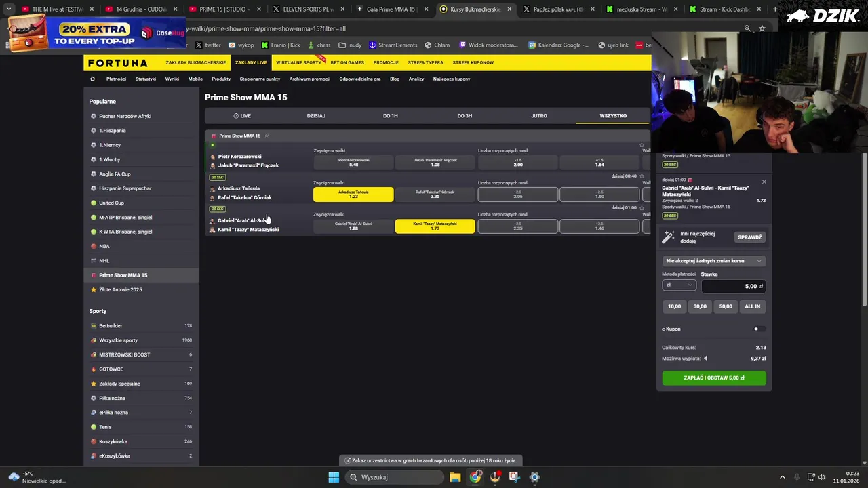Select -1.5 rounds at 2.00 odds

(518, 163)
